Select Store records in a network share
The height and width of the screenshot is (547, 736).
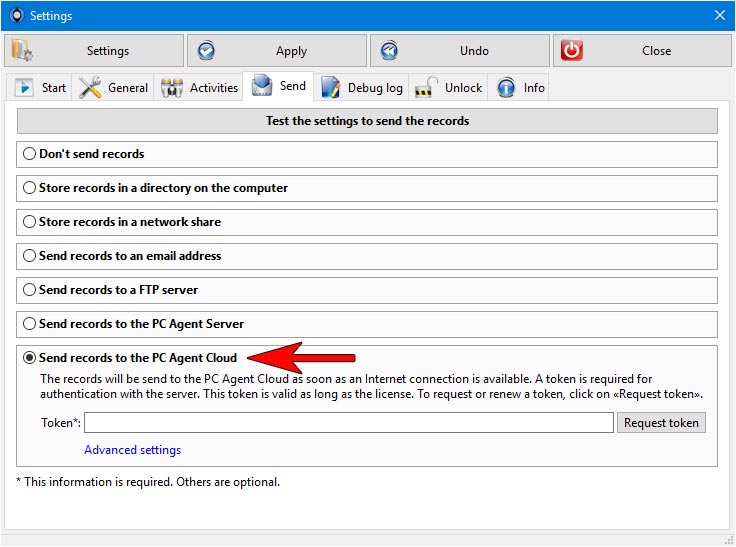click(x=30, y=222)
